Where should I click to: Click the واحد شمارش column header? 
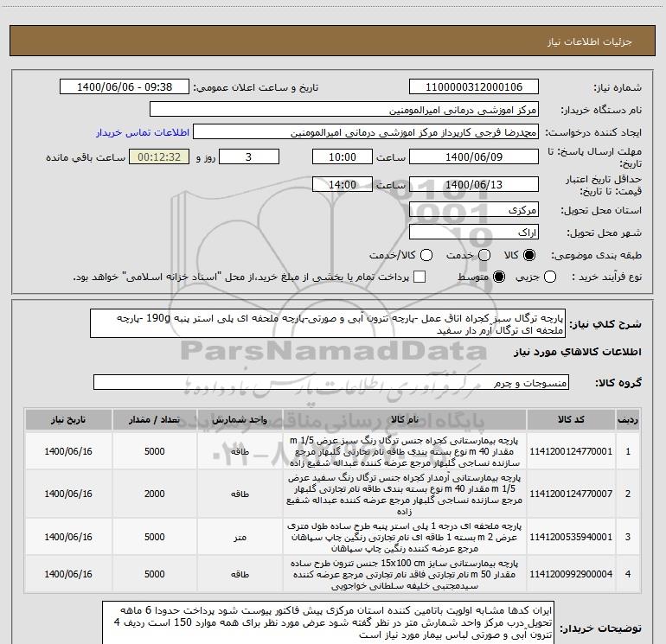point(240,419)
